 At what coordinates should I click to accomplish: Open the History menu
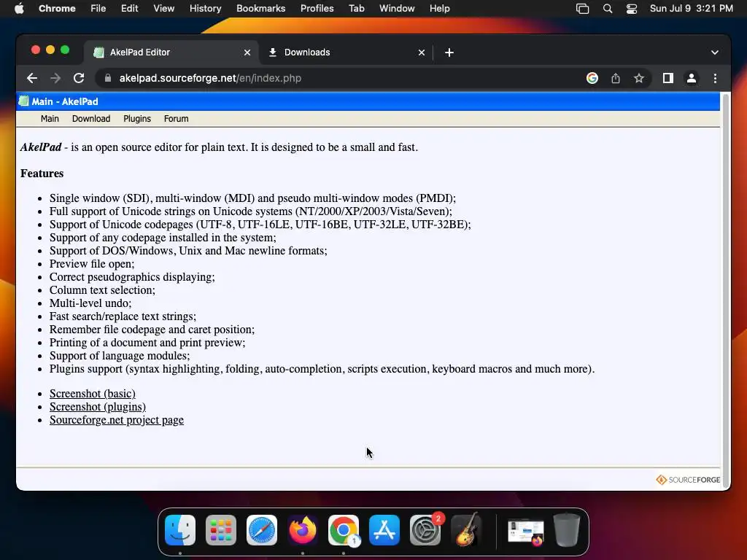point(205,9)
